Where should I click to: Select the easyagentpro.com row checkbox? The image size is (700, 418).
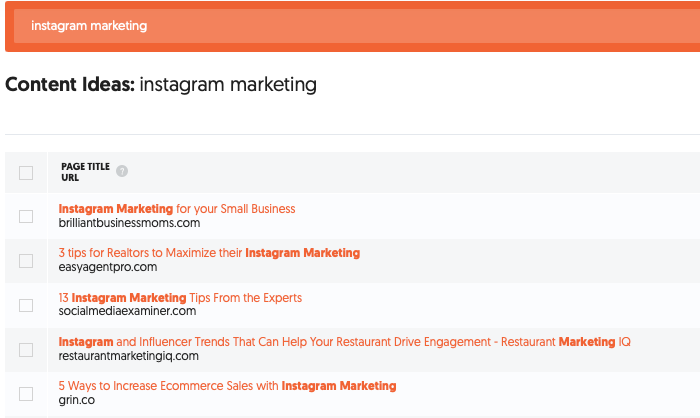coord(26,260)
